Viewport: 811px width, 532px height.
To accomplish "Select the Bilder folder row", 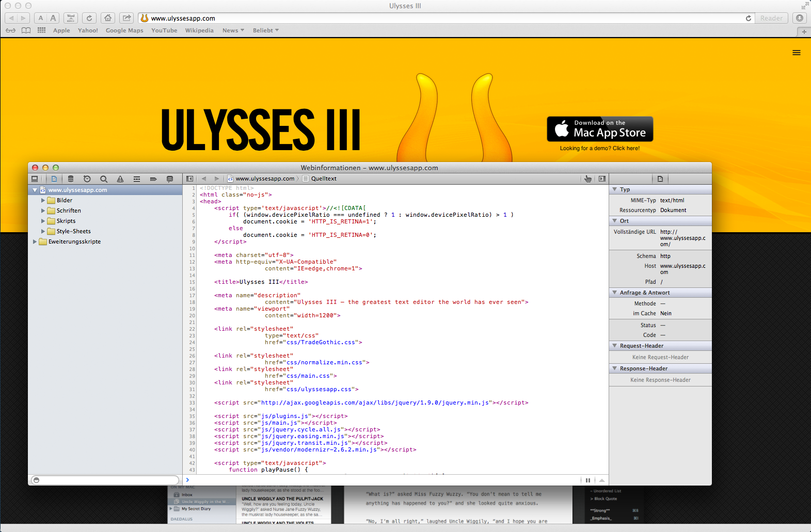I will [105, 200].
